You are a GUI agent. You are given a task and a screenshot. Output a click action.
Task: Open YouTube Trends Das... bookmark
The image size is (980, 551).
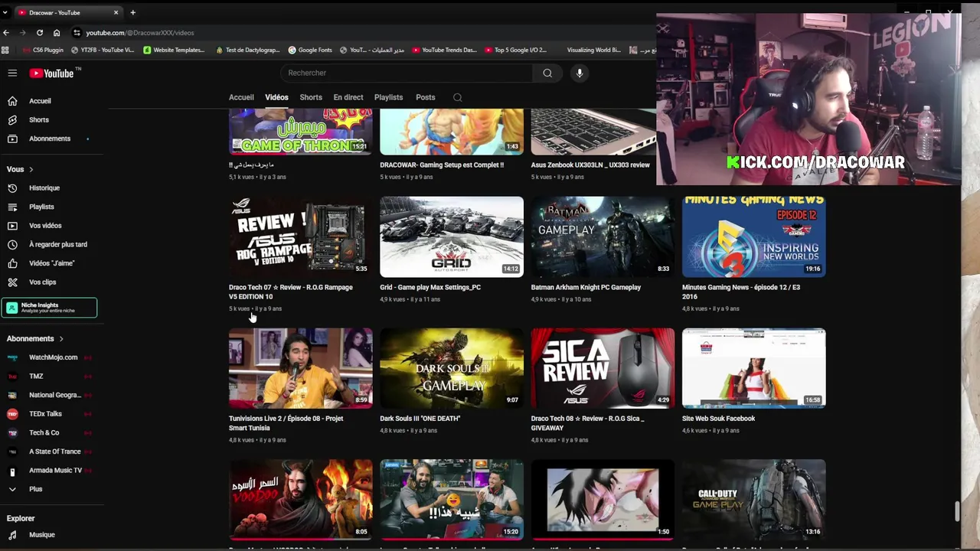pos(445,50)
